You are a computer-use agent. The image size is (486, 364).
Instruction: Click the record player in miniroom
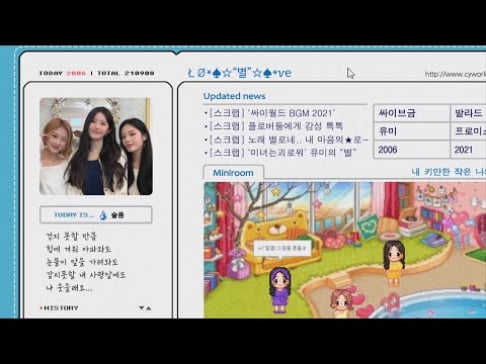click(x=411, y=220)
